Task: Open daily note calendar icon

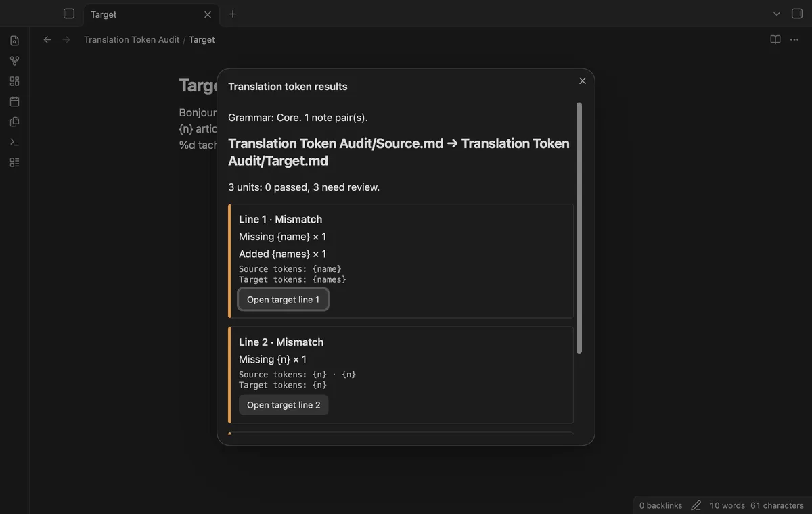Action: coord(14,101)
